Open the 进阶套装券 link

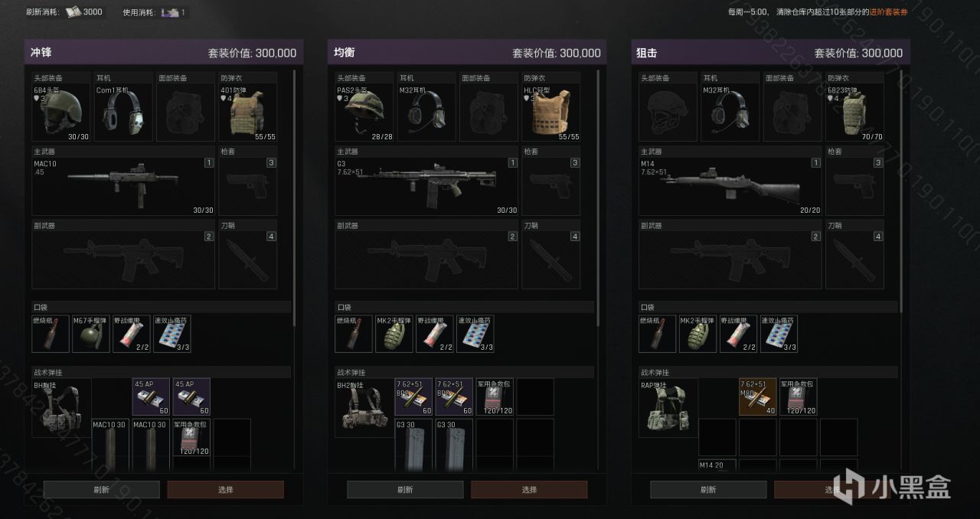tap(890, 12)
